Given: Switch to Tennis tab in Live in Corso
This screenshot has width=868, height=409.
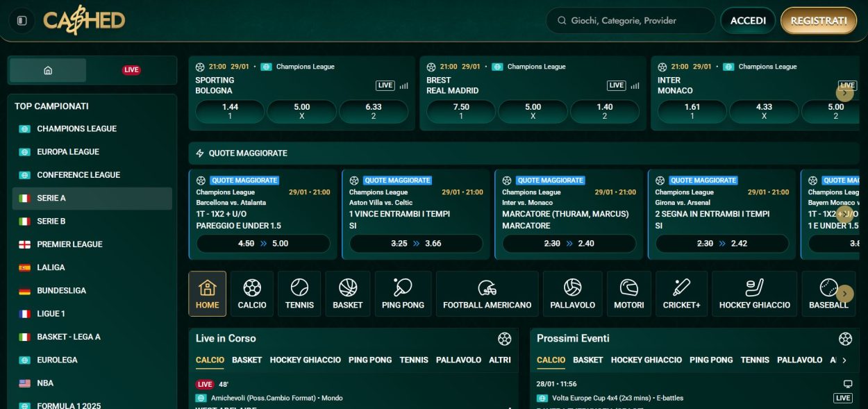Looking at the screenshot, I should [414, 360].
